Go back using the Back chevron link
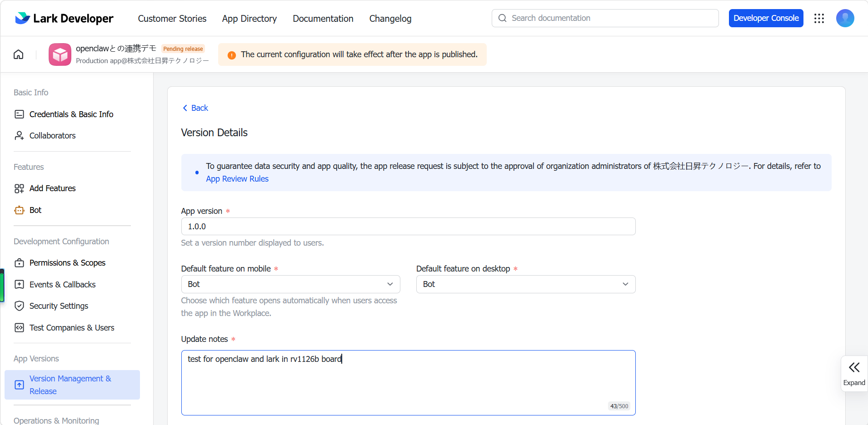Screen dimensions: 868x425 point(195,108)
